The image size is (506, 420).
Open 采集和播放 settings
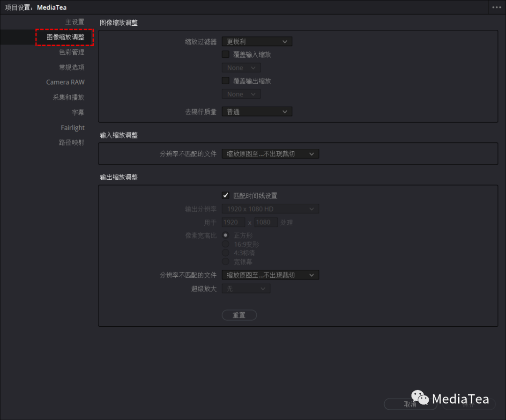(x=68, y=97)
